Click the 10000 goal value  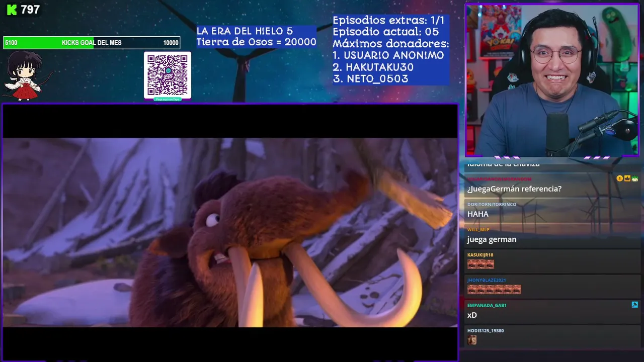pyautogui.click(x=171, y=43)
